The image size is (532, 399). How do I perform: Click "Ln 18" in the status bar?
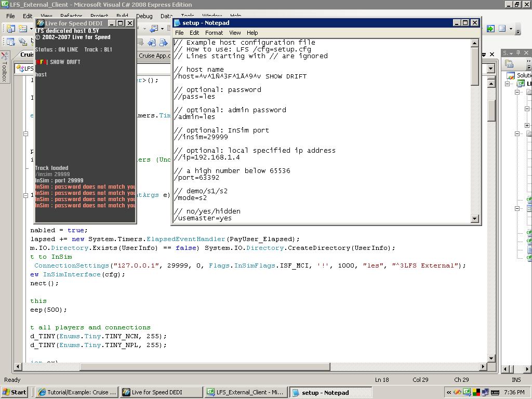click(x=382, y=380)
